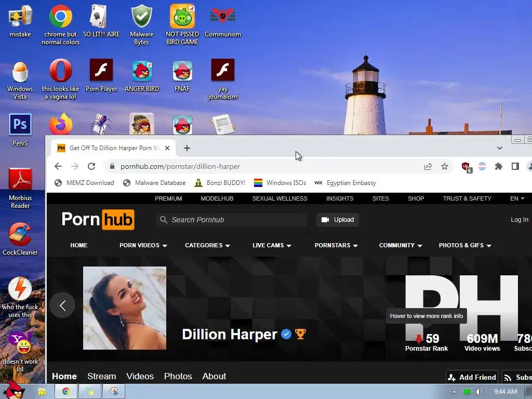Click the flag-striped extension icon in toolbar
Image resolution: width=532 pixels, height=399 pixels.
coord(482,166)
